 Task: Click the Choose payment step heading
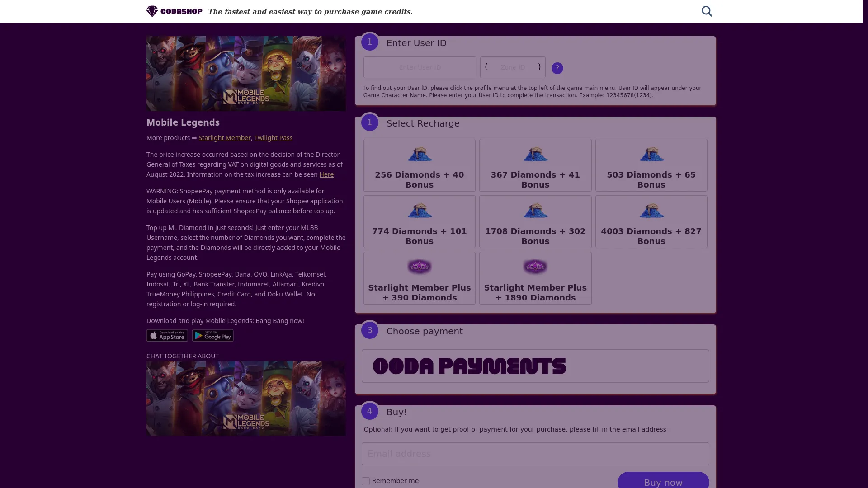(x=425, y=331)
